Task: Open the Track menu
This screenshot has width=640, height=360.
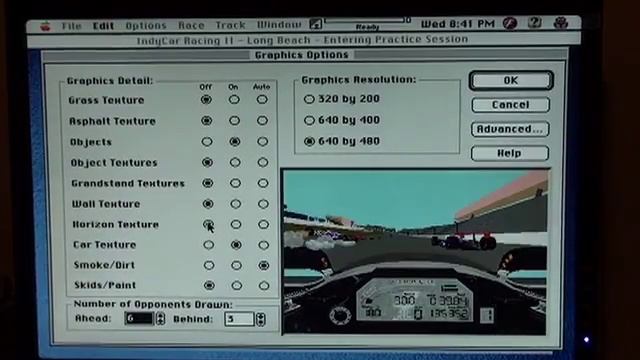Action: point(230,25)
